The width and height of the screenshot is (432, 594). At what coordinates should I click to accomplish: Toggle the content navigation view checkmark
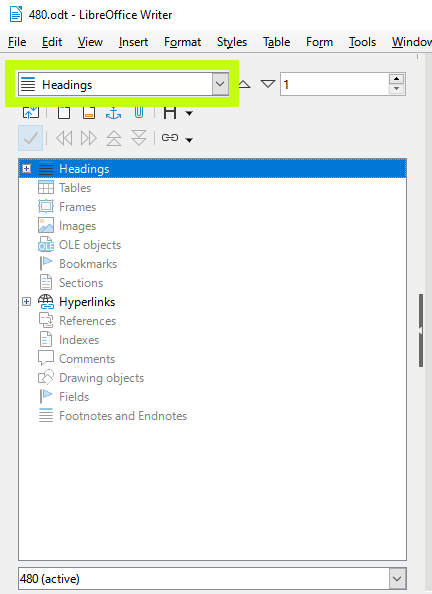click(x=30, y=138)
